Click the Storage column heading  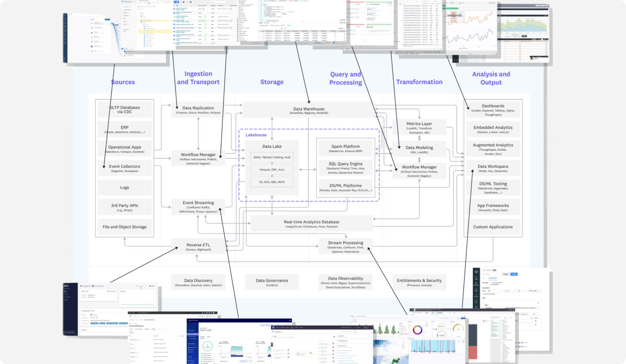pyautogui.click(x=272, y=82)
